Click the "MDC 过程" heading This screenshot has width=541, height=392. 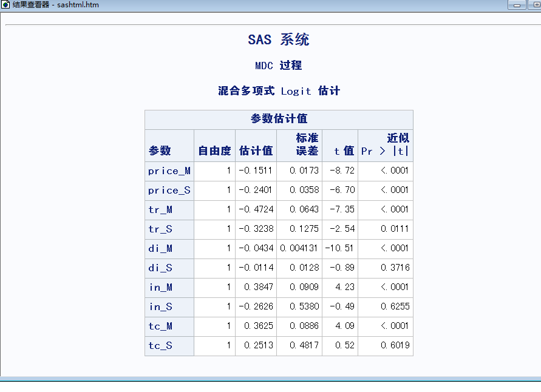(x=279, y=66)
